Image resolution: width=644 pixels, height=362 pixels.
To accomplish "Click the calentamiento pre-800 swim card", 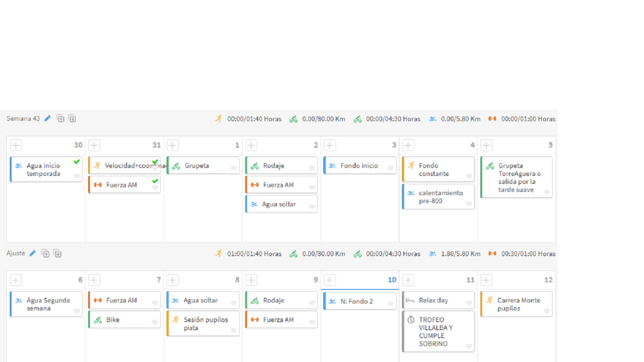I will click(x=436, y=197).
